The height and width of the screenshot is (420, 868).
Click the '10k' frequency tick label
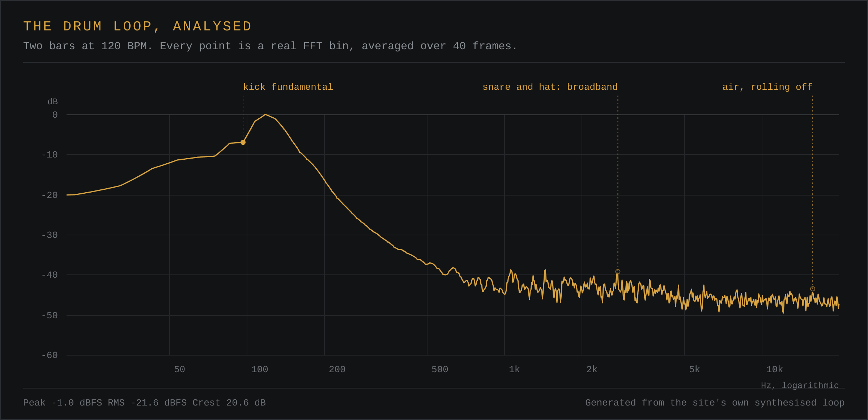[x=775, y=369]
